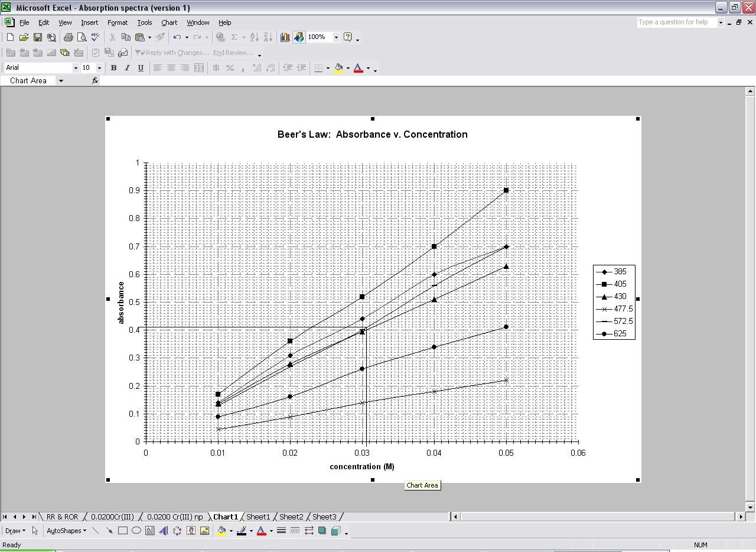This screenshot has height=552, width=756.
Task: Select the chart title Beer's Law
Action: click(x=372, y=134)
